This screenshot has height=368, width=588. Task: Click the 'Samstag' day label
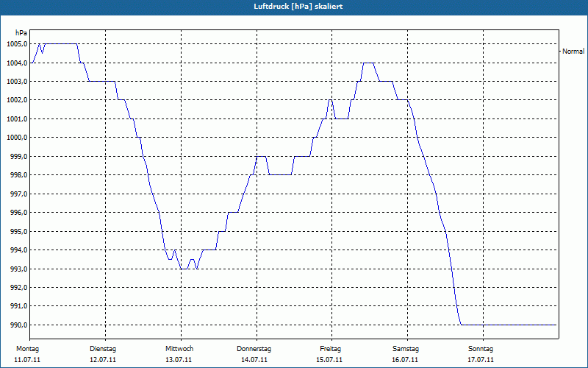tap(406, 349)
